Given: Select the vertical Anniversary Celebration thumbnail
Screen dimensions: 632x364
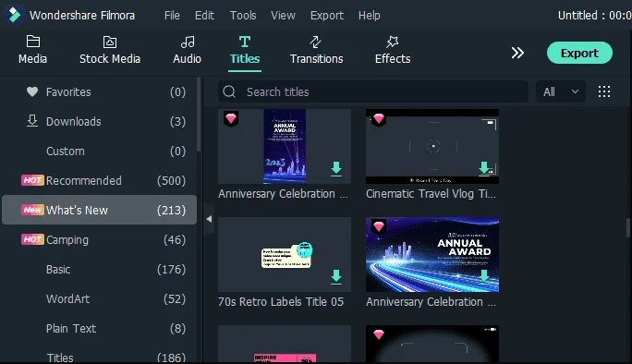Looking at the screenshot, I should pos(285,146).
